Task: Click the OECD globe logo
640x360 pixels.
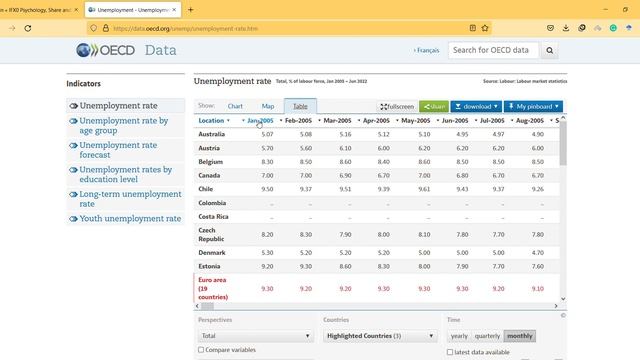Action: pyautogui.click(x=83, y=50)
